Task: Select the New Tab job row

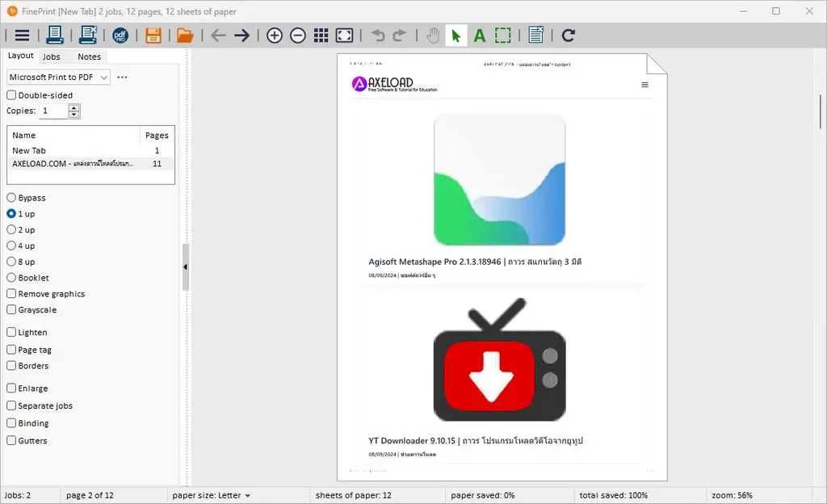Action: tap(90, 150)
